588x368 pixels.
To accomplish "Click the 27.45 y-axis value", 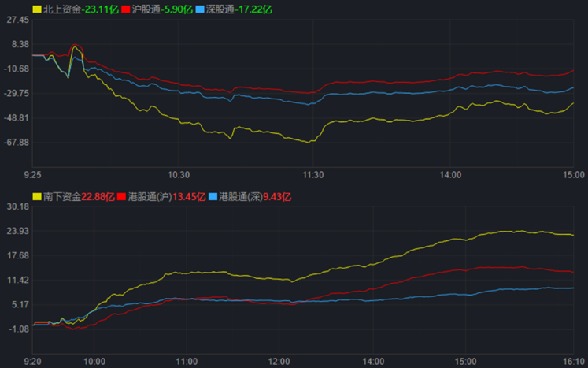I will [x=17, y=20].
